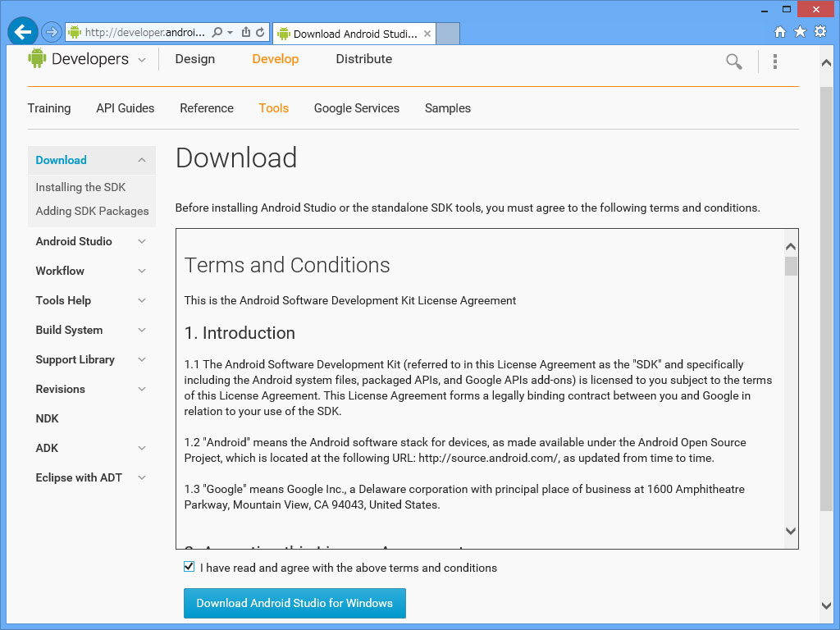
Task: Open the address bar autocomplete dropdown arrow
Action: click(x=231, y=32)
